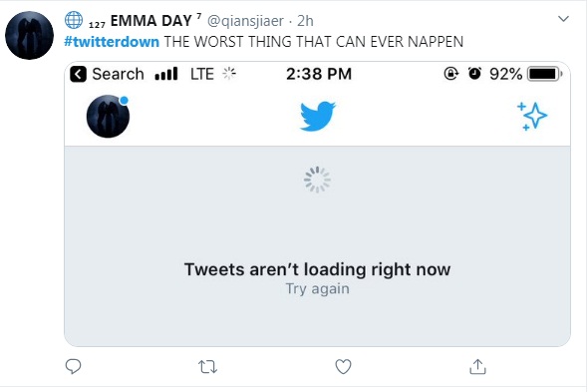Click the globe emoji beside the name
Screen dimensions: 588x392
(x=74, y=20)
